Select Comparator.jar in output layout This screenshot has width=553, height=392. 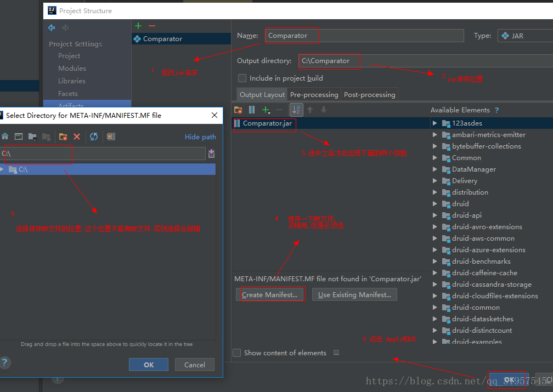pyautogui.click(x=267, y=123)
